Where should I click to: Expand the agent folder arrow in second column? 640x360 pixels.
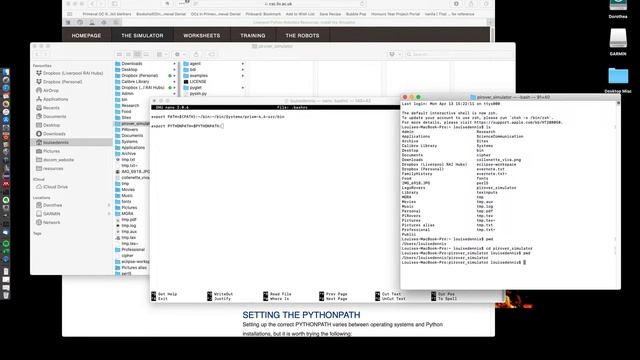coord(242,64)
